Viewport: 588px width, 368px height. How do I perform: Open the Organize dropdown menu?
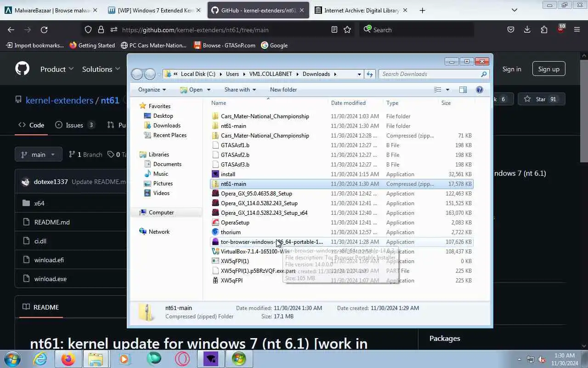click(x=152, y=90)
